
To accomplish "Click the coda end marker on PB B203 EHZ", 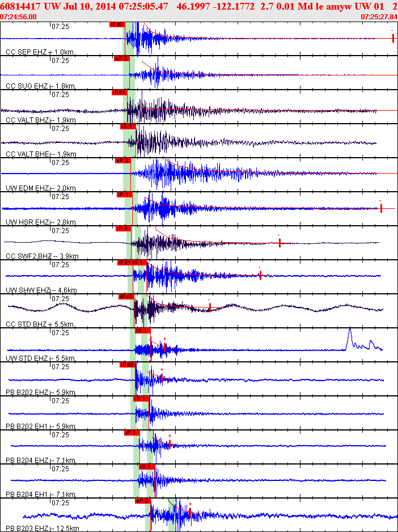I will [190, 512].
